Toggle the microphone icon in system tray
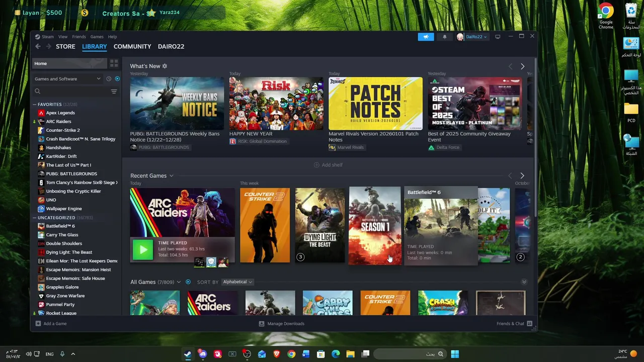This screenshot has height=362, width=644. click(x=62, y=354)
